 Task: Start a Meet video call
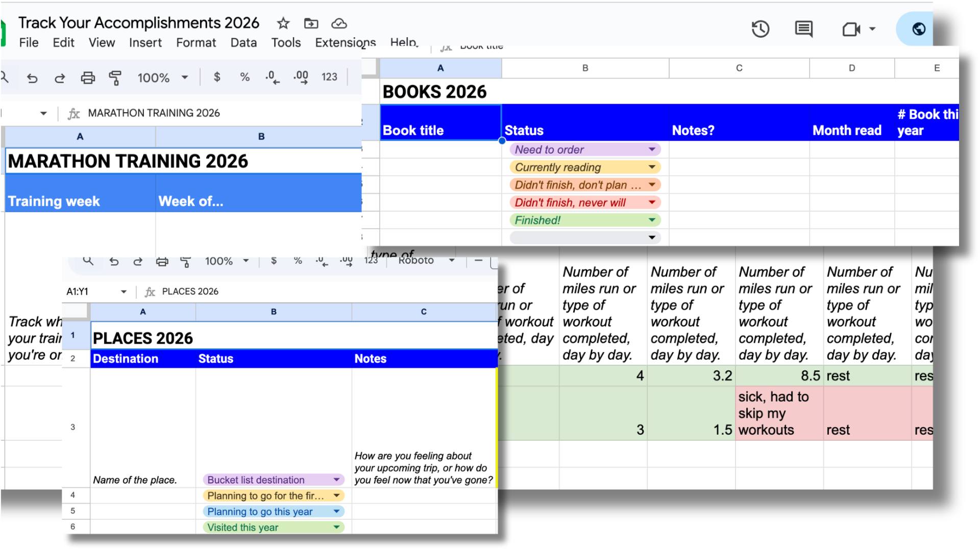pyautogui.click(x=851, y=29)
